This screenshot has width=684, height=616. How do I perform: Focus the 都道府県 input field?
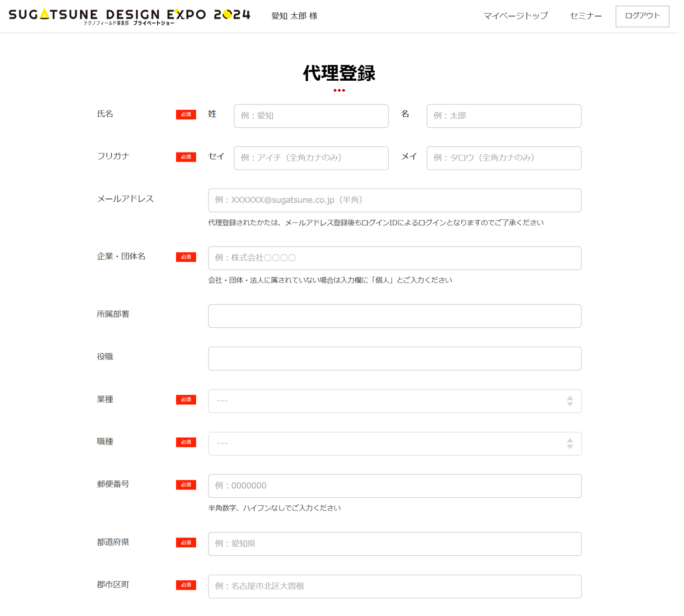pos(395,544)
